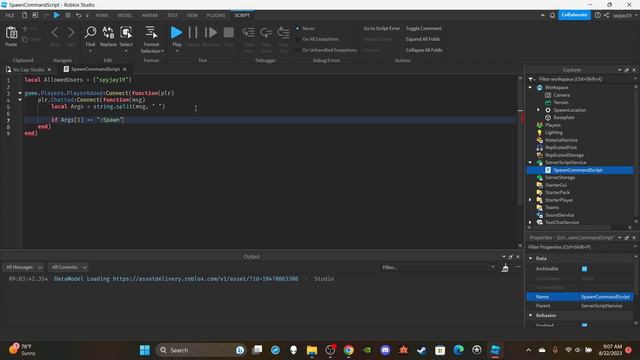Screen dimensions: 640x360
Task: Click the New file icon in quick access bar
Action: point(24,15)
